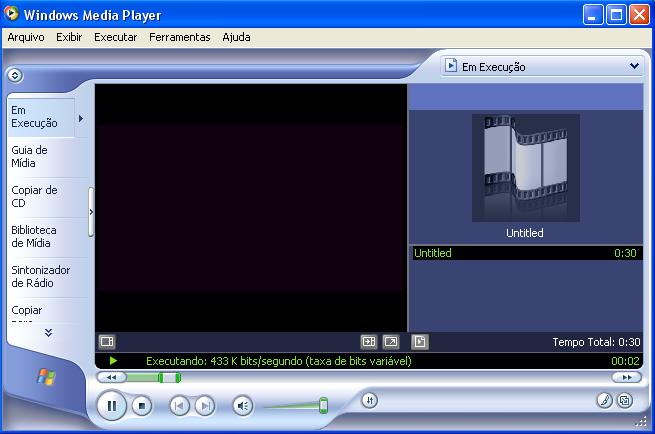
Task: Open the Arquivo menu
Action: (x=26, y=37)
